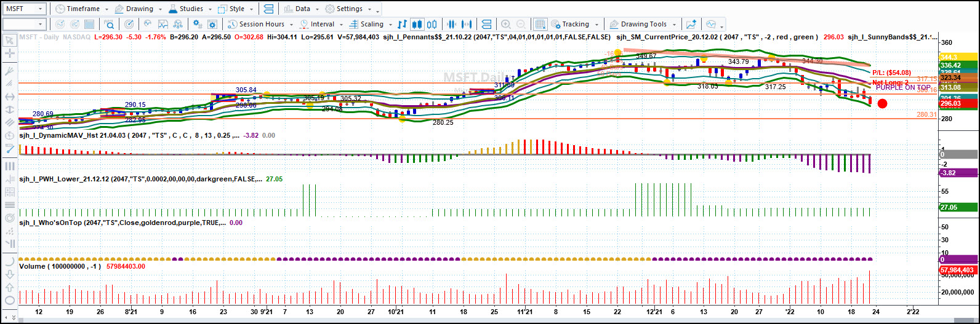The image size is (980, 324).
Task: Click the 12'21 date label on time axis
Action: click(654, 312)
